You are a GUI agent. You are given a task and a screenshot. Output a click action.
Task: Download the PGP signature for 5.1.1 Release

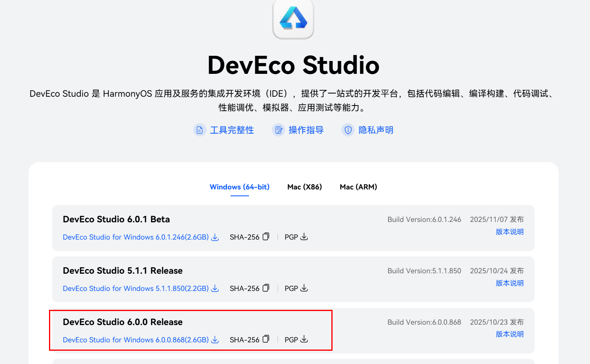304,288
